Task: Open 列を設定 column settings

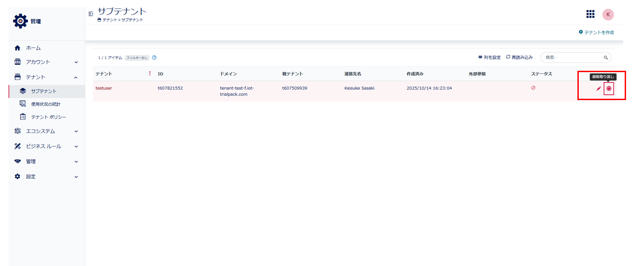Action: 490,58
